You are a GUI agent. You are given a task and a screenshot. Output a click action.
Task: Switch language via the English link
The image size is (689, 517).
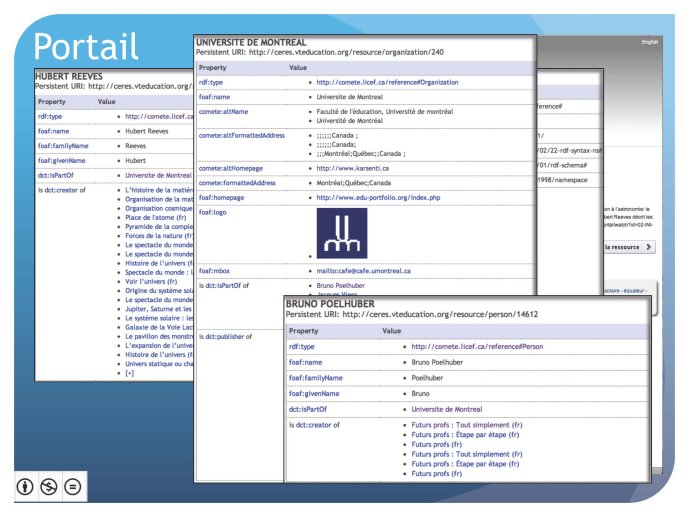(650, 42)
